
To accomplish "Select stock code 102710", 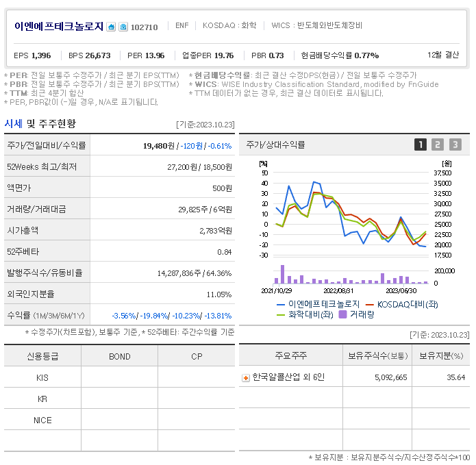I will 145,27.
